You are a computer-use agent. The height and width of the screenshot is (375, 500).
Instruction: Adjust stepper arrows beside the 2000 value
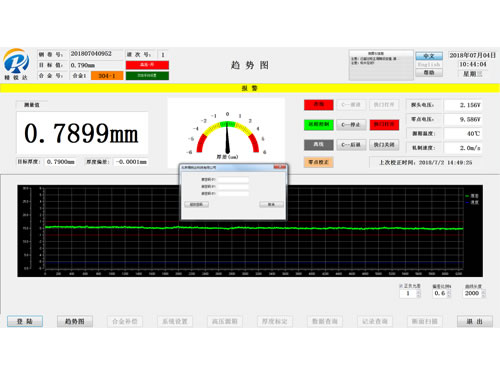484,293
